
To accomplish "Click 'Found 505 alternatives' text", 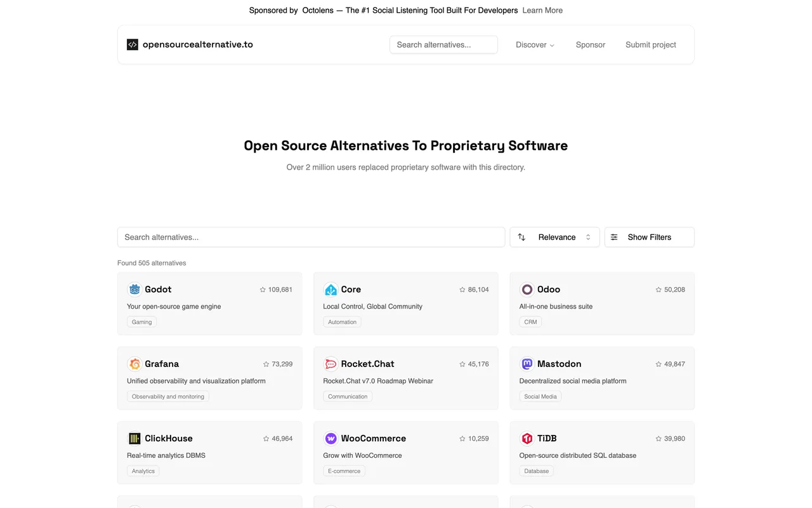I will point(152,263).
